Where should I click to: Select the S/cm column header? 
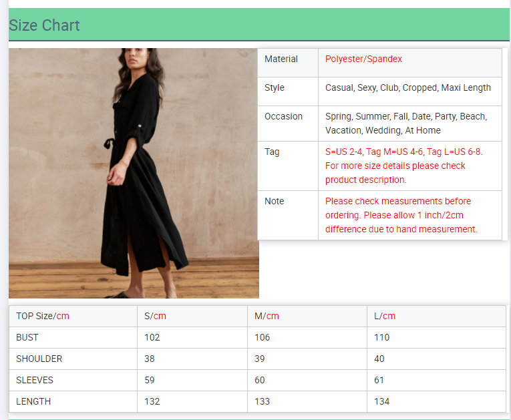pos(155,317)
